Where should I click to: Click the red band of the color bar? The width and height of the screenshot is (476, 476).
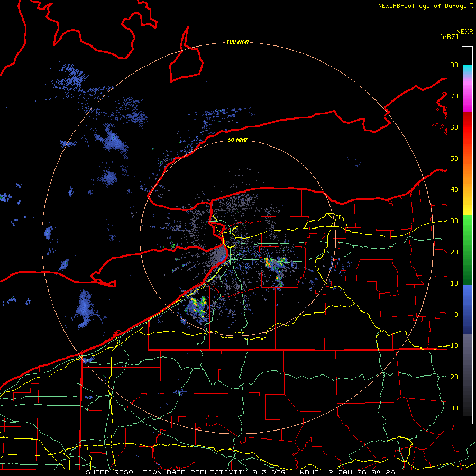click(x=467, y=127)
